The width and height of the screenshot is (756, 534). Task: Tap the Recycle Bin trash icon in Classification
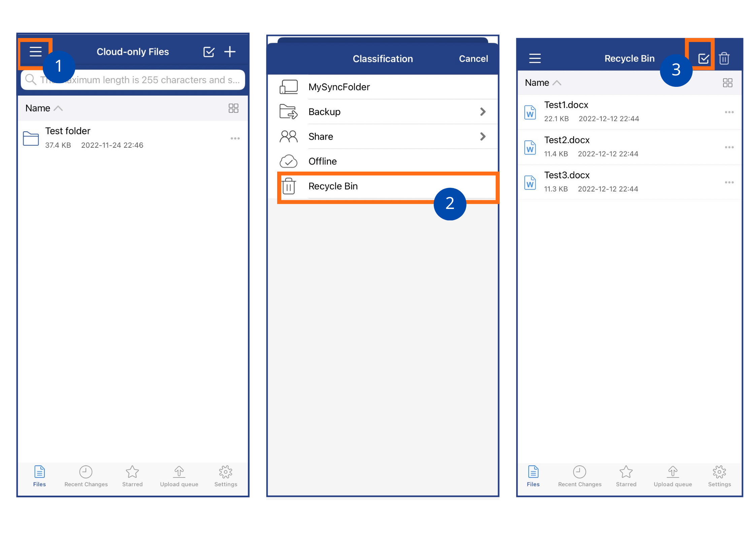coord(289,186)
